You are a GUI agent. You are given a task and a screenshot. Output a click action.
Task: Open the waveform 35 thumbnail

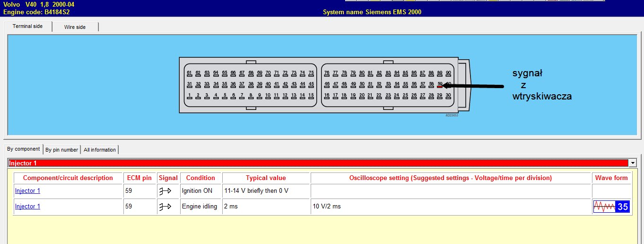611,207
